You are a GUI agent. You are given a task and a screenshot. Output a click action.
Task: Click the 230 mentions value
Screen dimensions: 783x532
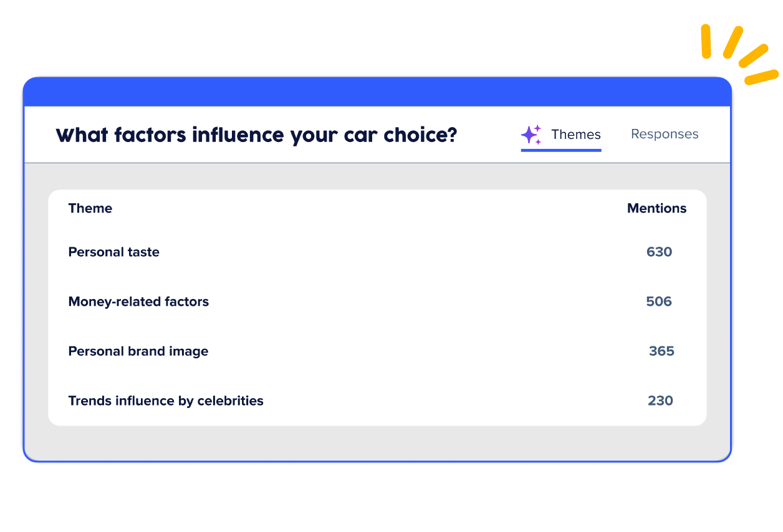(660, 401)
